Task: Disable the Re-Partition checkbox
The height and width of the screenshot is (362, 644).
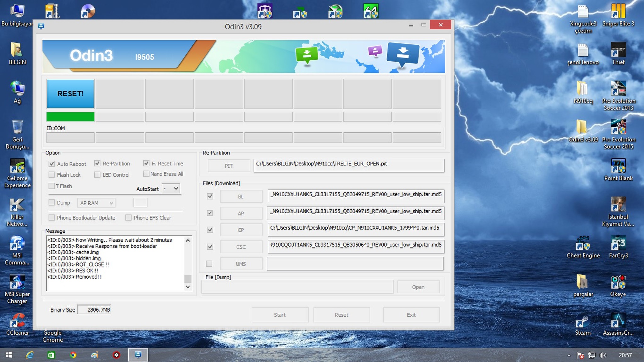Action: coord(97,164)
